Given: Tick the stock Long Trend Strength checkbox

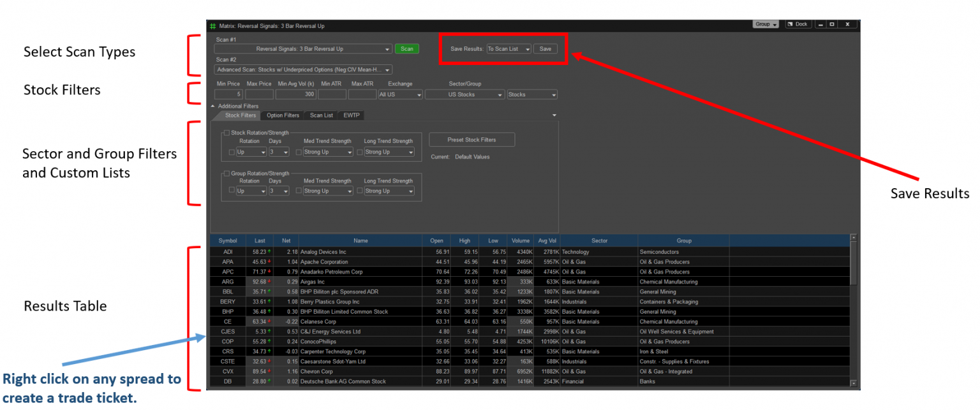Looking at the screenshot, I should (x=360, y=152).
